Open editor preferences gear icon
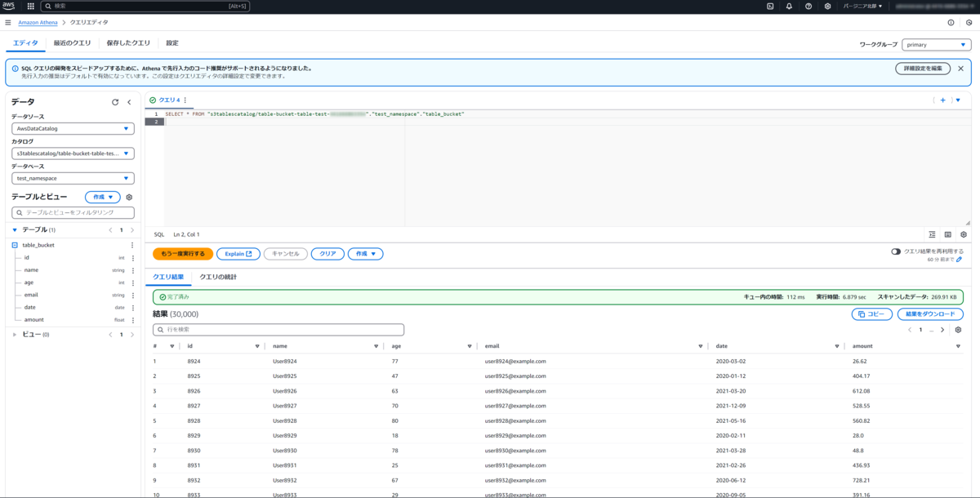This screenshot has height=498, width=980. pos(964,234)
